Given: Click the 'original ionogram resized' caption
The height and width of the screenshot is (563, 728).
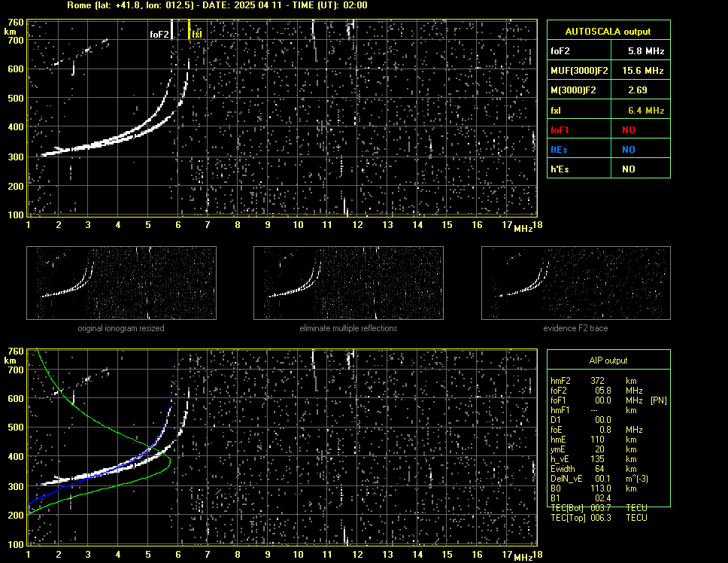Looking at the screenshot, I should [121, 328].
